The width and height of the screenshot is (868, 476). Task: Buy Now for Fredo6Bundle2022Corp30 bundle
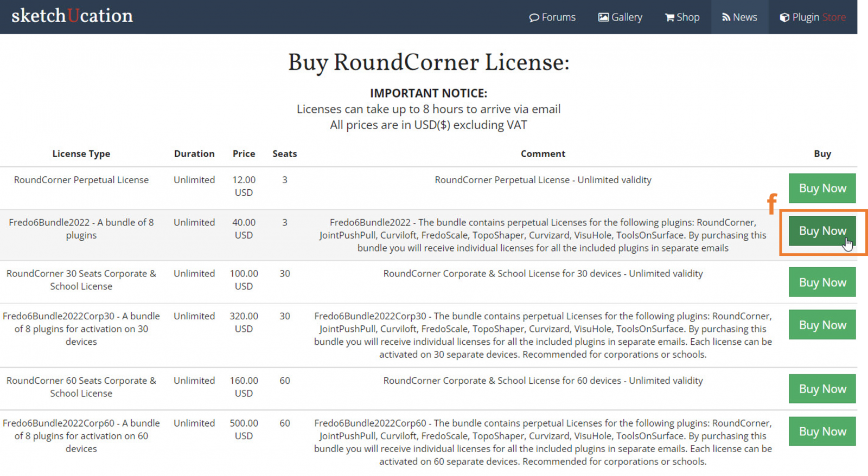pos(822,325)
